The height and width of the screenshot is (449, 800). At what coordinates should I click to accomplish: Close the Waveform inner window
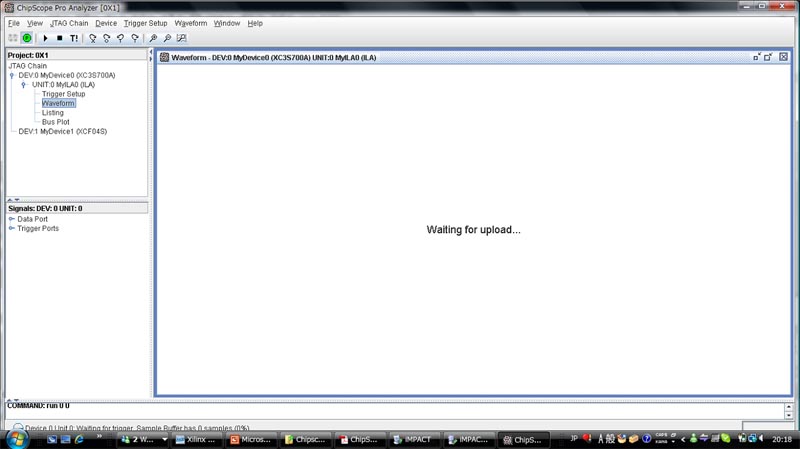click(783, 57)
